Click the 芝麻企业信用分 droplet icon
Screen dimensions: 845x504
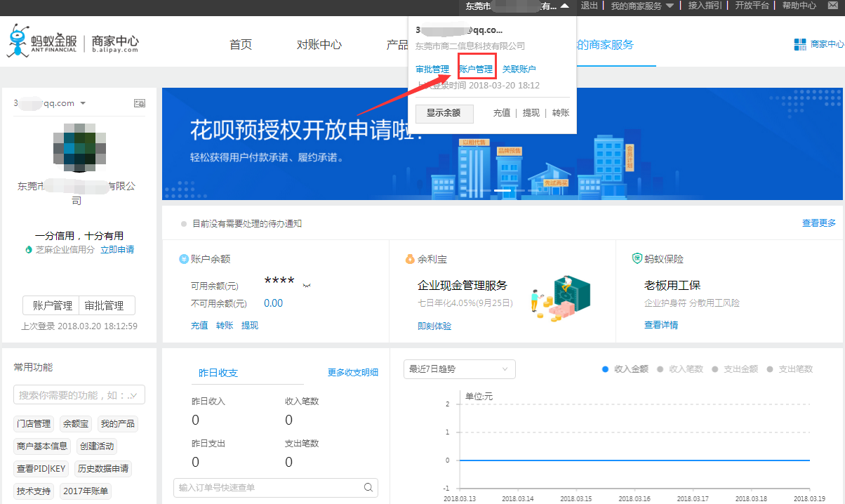point(29,249)
